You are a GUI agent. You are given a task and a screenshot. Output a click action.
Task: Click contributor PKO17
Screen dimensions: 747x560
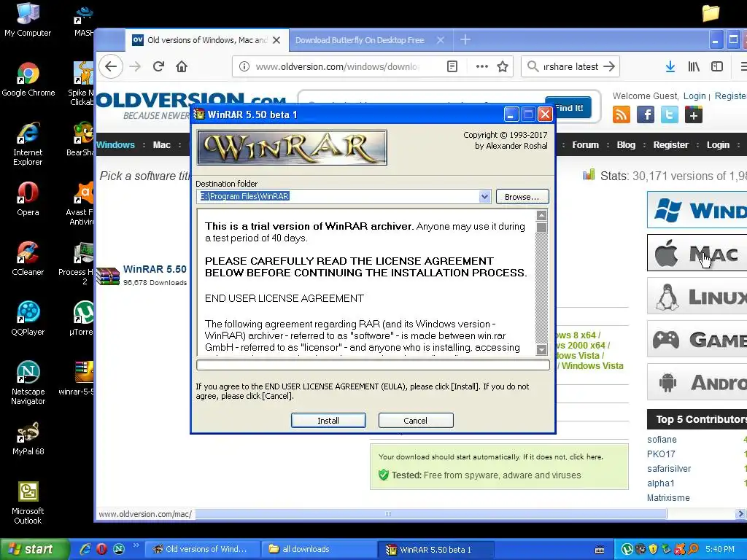tap(661, 454)
